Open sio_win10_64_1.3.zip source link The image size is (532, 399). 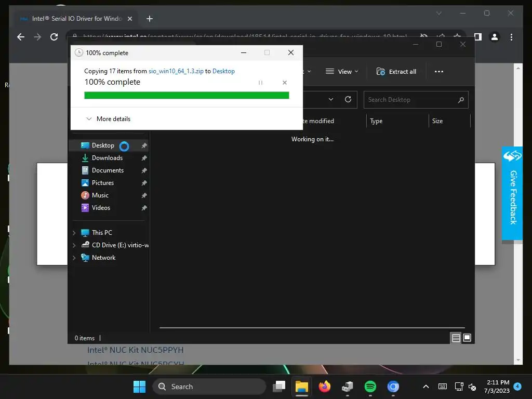tap(176, 71)
